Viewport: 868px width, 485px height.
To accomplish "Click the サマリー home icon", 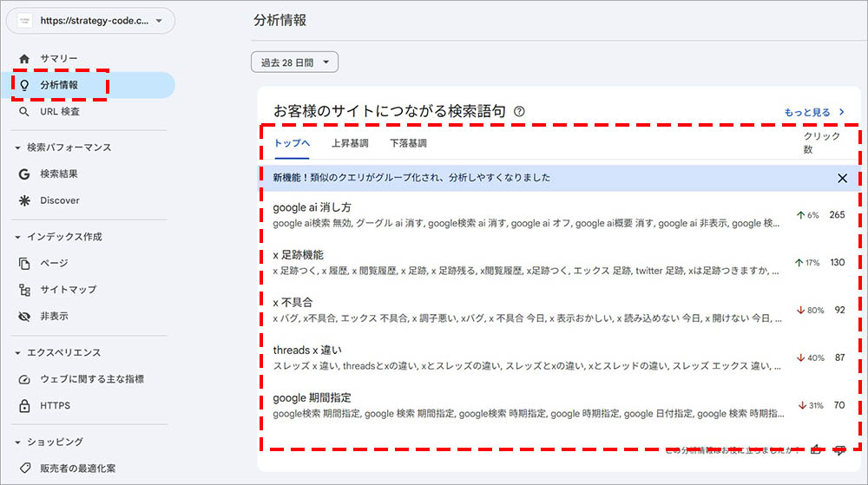I will (24, 58).
